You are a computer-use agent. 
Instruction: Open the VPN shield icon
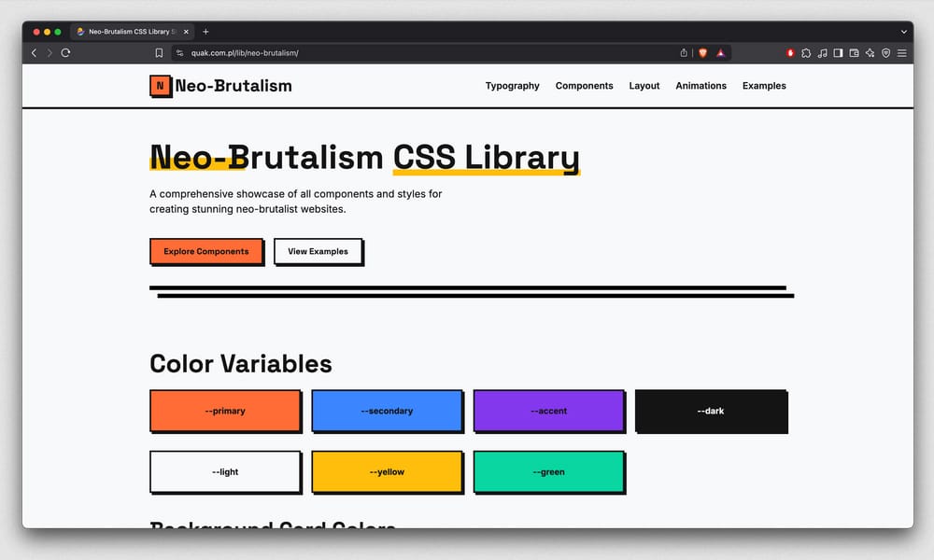(x=886, y=53)
